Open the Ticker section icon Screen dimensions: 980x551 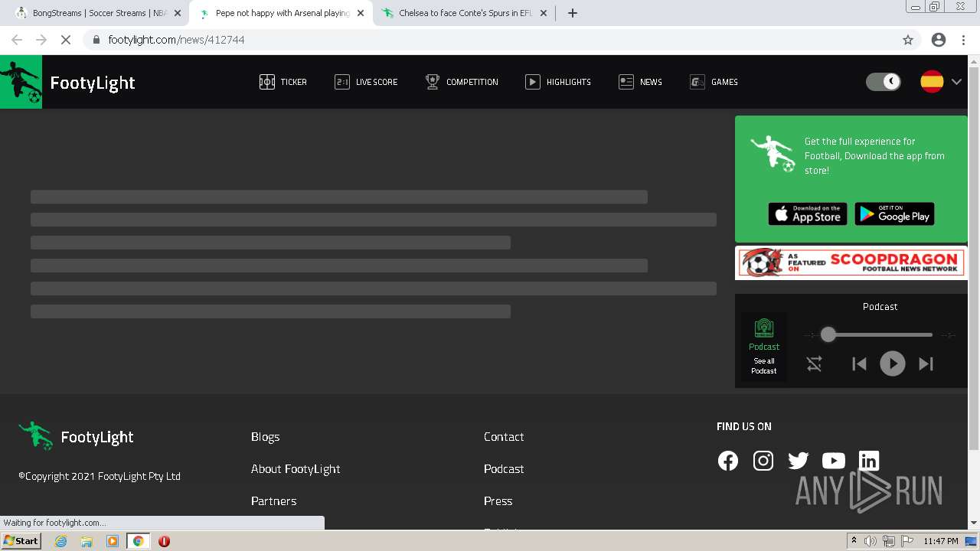pos(267,82)
